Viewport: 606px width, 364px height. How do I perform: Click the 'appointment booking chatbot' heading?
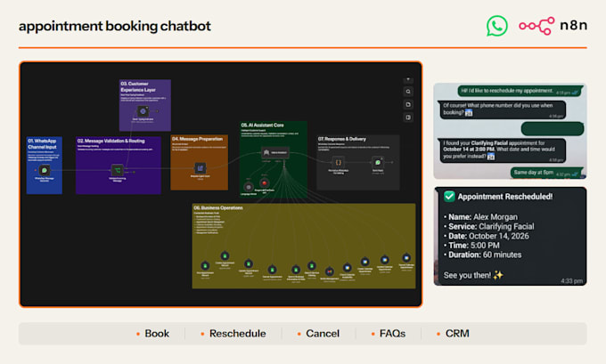click(115, 26)
